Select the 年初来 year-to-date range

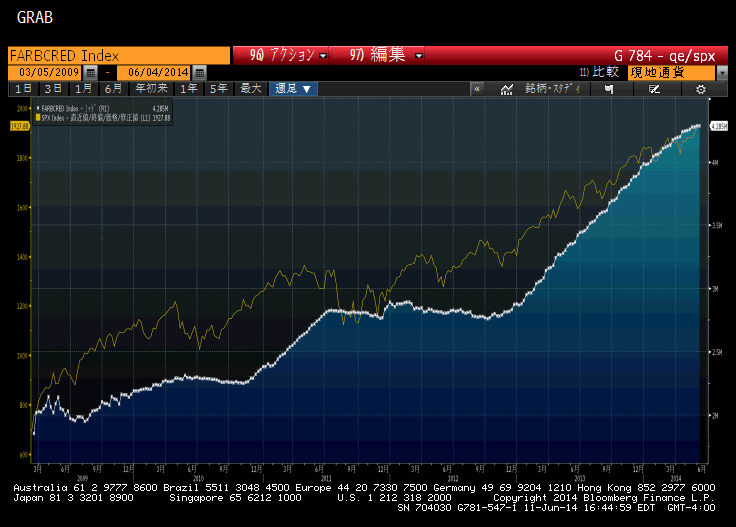151,89
